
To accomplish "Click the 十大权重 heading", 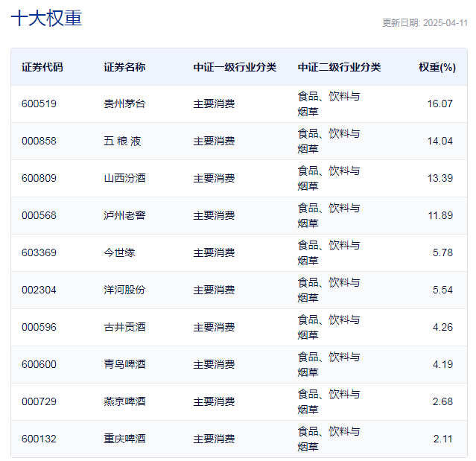I will [46, 18].
